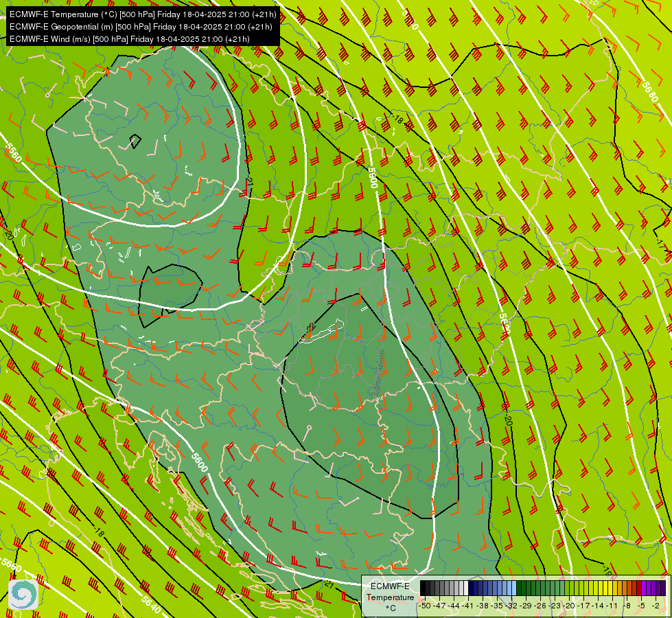Click the -19 isotherm contour label on map

(x=607, y=569)
